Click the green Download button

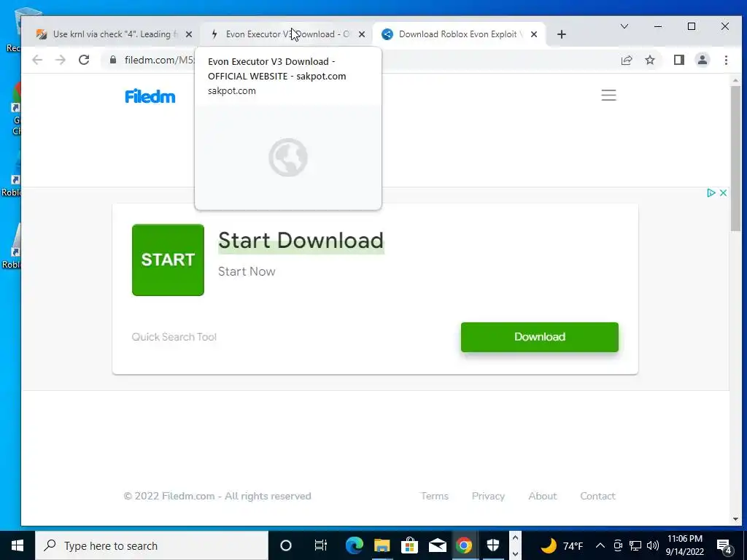540,337
